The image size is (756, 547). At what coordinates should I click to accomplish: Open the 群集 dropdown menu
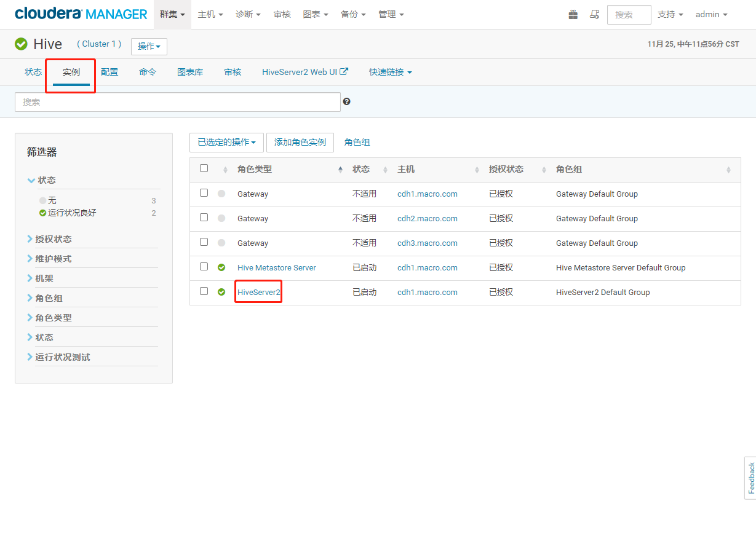tap(172, 14)
